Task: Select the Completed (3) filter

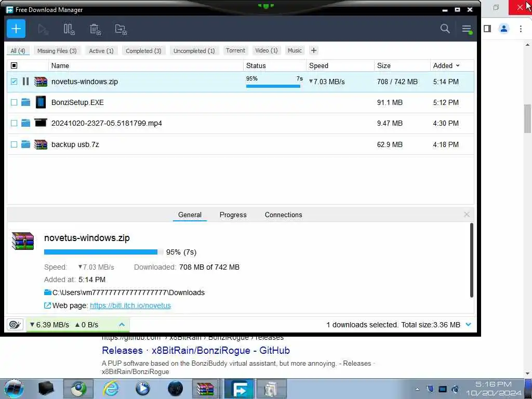Action: coord(143,50)
